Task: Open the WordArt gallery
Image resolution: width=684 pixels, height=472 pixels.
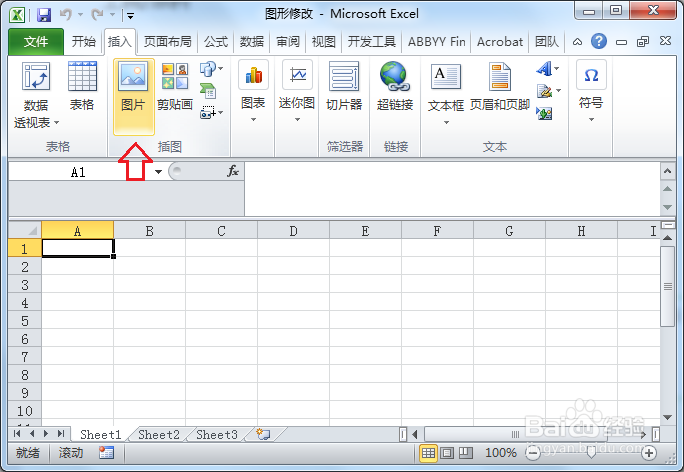Action: (x=544, y=68)
